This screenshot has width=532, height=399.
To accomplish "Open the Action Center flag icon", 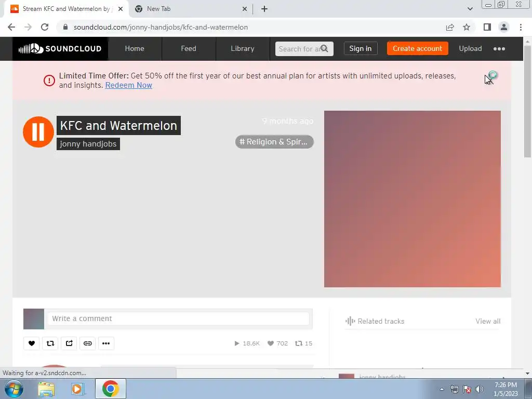I will (467, 389).
